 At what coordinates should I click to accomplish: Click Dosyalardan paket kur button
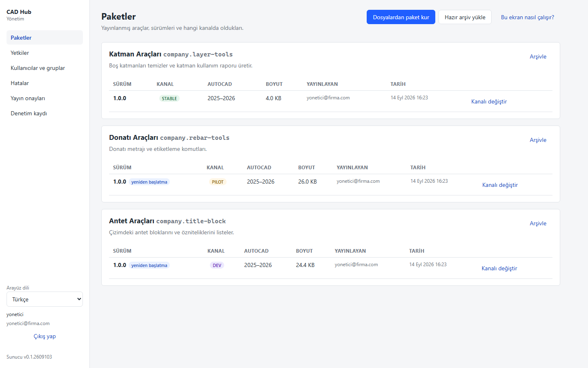click(x=401, y=17)
